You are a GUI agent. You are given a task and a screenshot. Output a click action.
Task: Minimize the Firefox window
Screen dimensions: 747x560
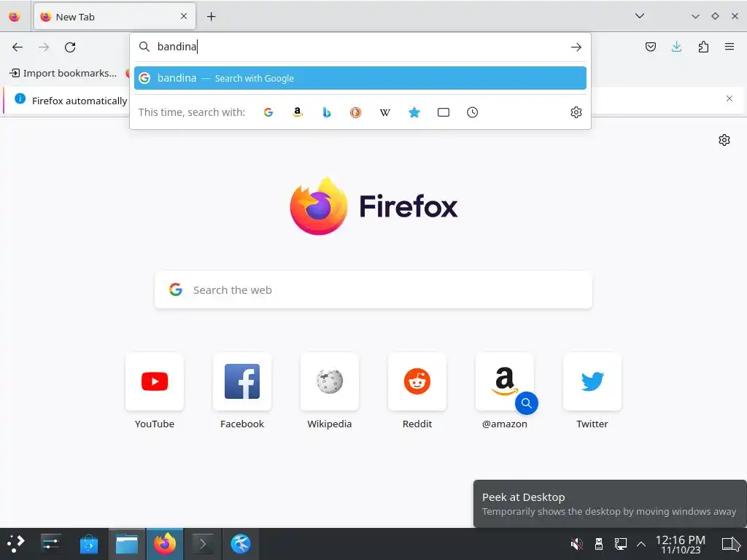pyautogui.click(x=695, y=16)
